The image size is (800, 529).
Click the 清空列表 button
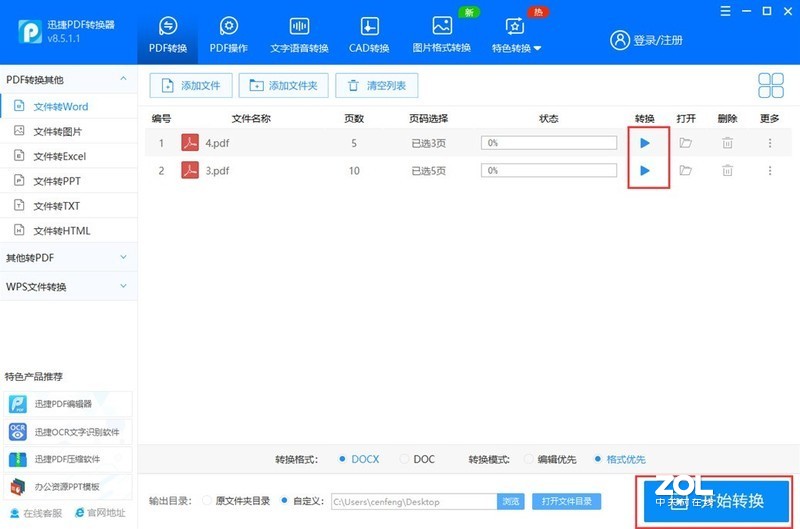point(377,85)
